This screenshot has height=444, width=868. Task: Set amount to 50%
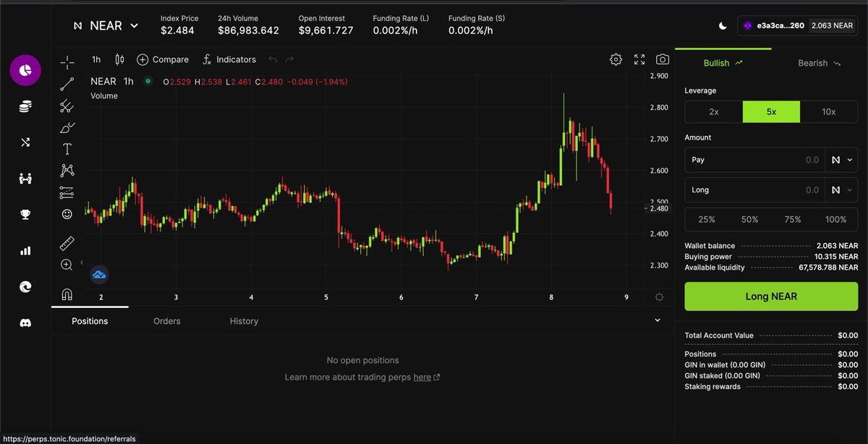coord(750,219)
